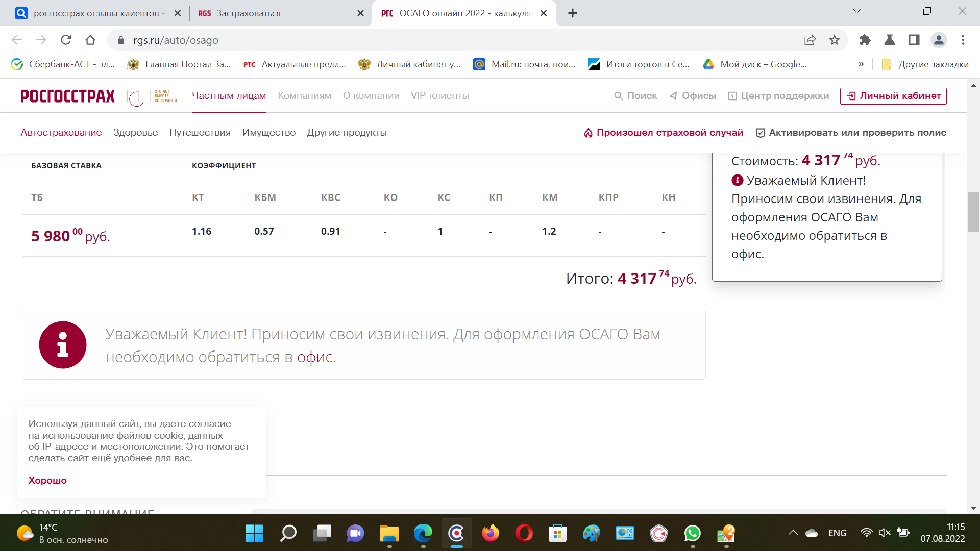Open Windows Start menu
980x551 pixels.
pos(254,534)
